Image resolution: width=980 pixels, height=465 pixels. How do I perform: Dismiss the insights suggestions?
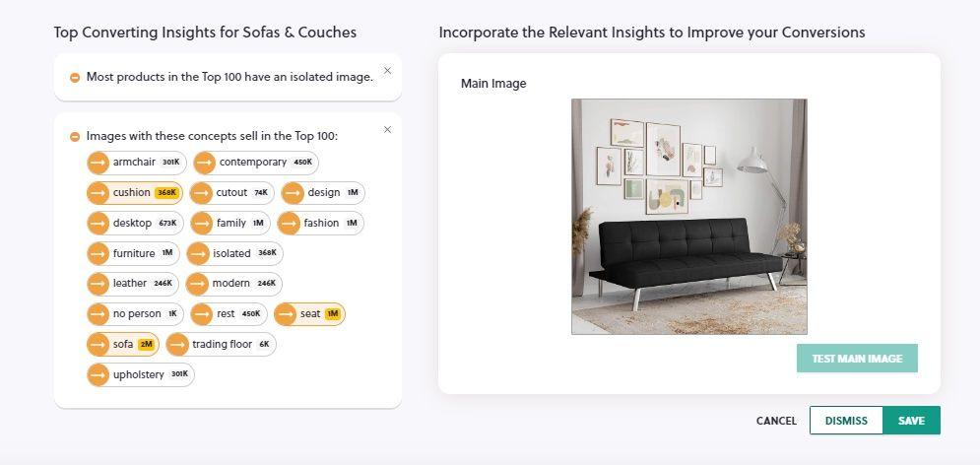(846, 421)
